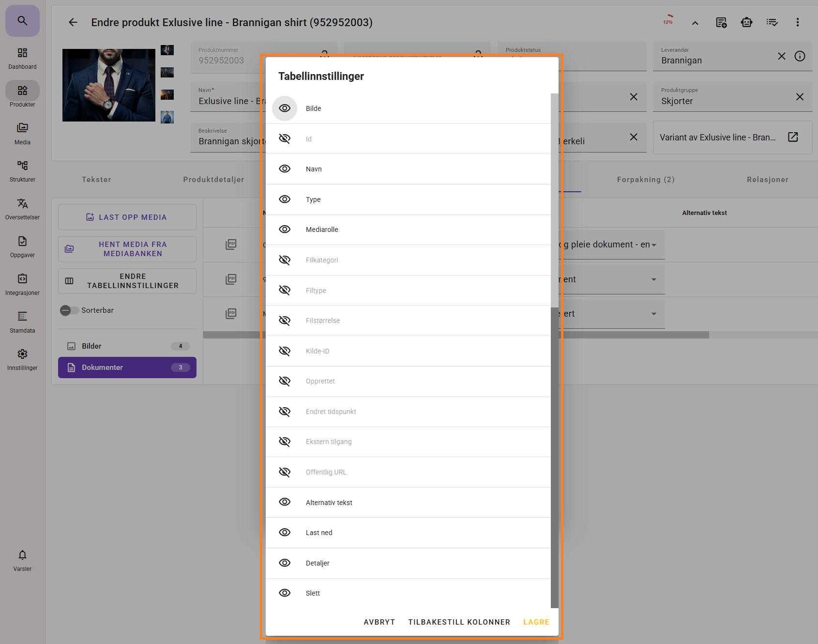Image resolution: width=818 pixels, height=644 pixels.
Task: Open Media section in sidebar
Action: coord(22,133)
